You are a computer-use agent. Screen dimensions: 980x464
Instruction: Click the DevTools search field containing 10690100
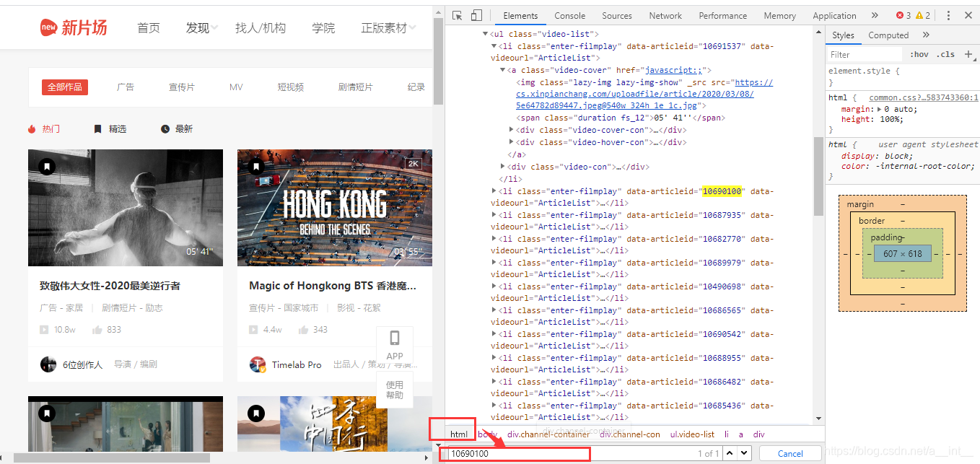(585, 453)
